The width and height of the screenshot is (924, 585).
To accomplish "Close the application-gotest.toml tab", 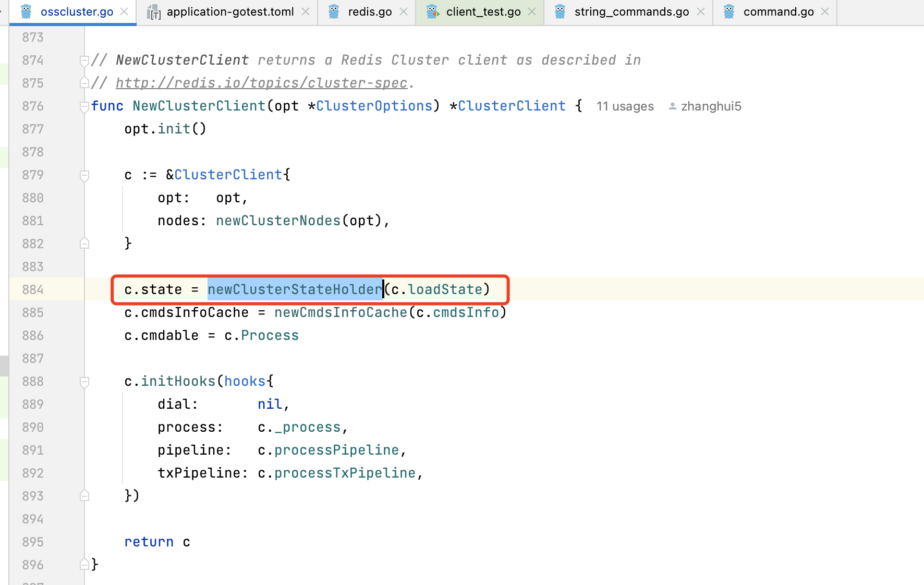I will [306, 11].
